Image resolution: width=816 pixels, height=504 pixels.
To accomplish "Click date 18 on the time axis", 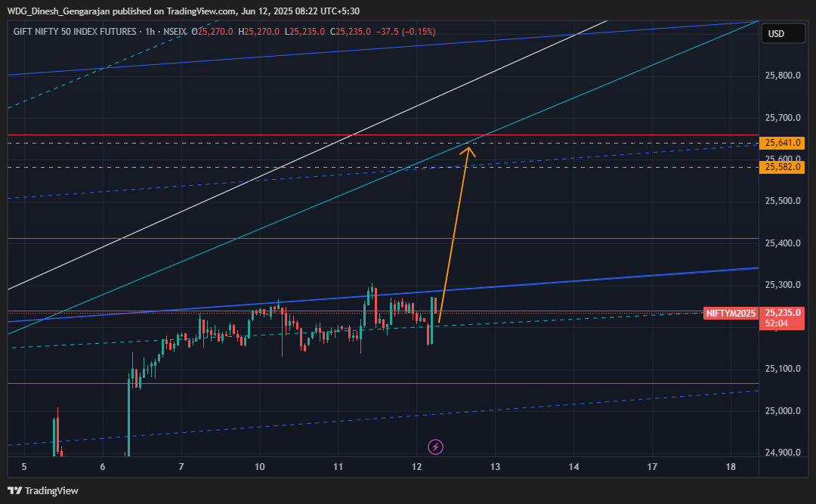I will point(731,466).
